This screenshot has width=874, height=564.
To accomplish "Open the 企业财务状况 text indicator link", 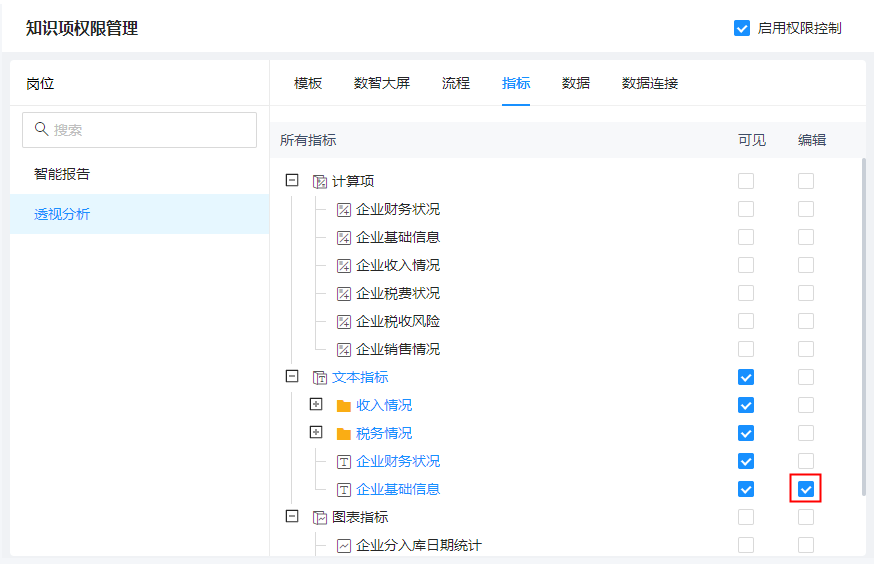I will coord(398,461).
